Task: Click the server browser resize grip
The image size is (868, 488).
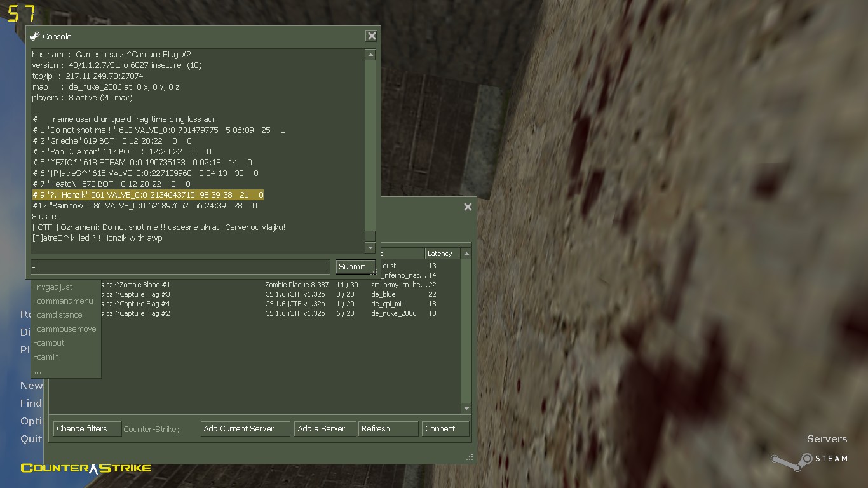Action: (470, 457)
